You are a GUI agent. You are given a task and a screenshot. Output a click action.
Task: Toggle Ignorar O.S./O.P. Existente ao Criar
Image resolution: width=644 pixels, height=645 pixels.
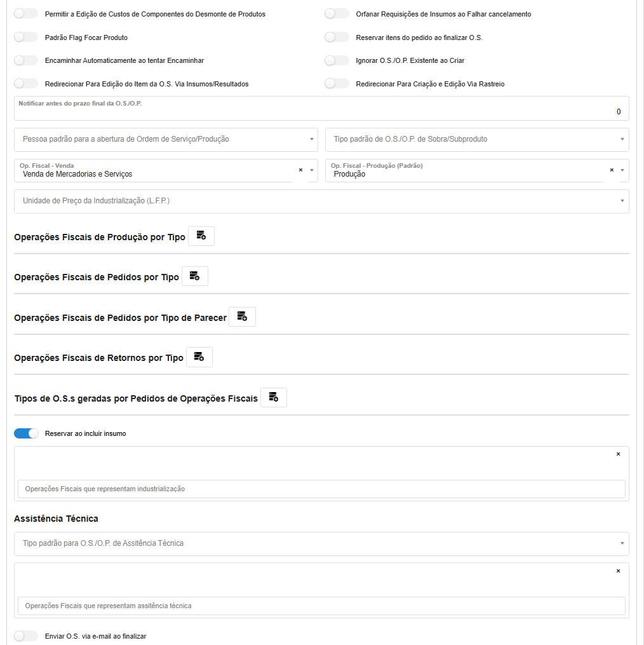(337, 60)
